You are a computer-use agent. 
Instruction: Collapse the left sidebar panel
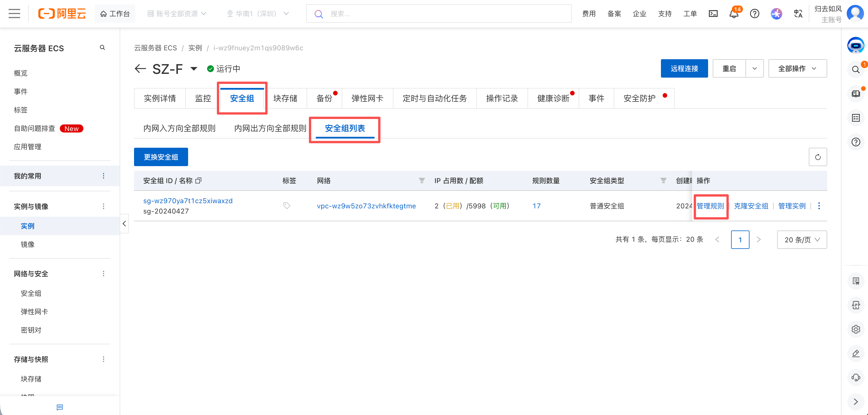click(124, 224)
